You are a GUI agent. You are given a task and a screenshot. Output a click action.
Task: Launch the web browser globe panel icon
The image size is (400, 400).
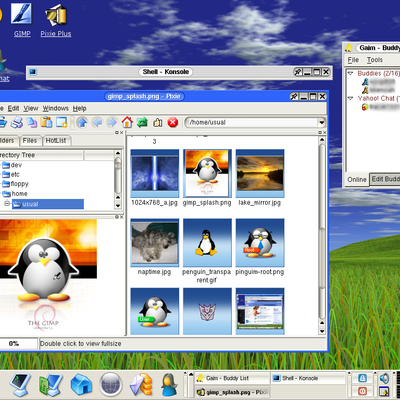point(111,385)
